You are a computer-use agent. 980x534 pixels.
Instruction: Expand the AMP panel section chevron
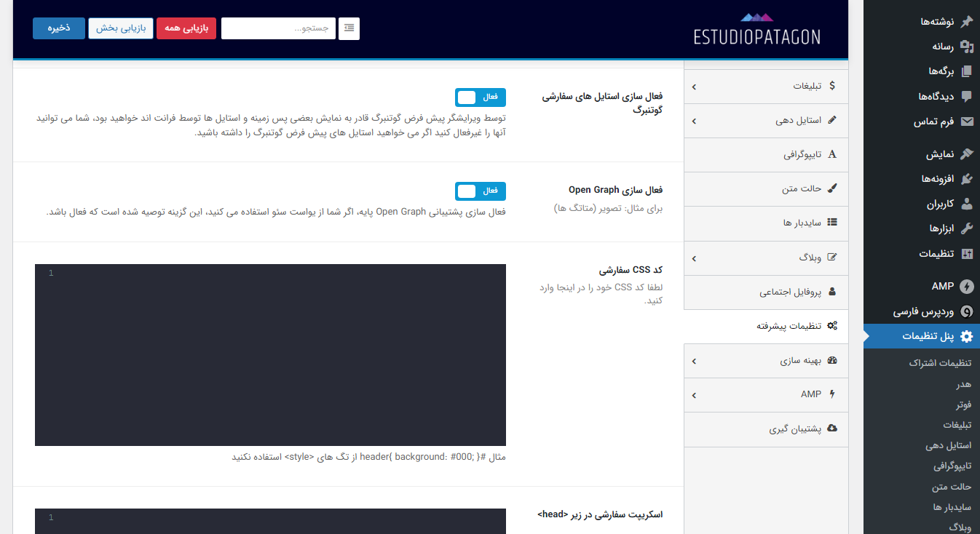pos(693,395)
